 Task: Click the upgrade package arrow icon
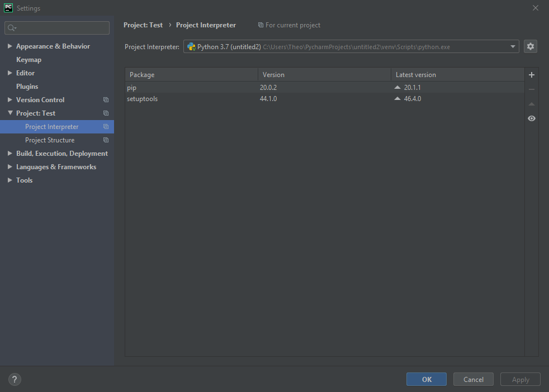pos(532,104)
